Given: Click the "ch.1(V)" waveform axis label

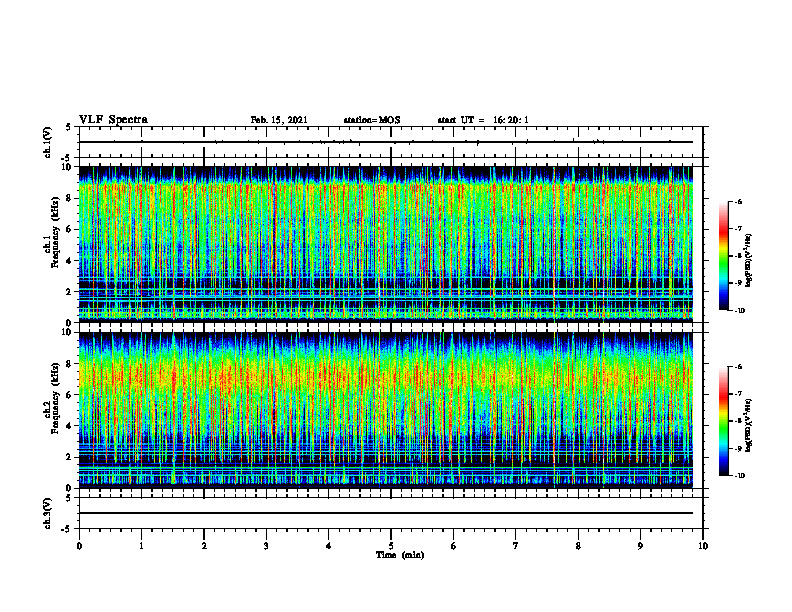Looking at the screenshot, I should [47, 142].
